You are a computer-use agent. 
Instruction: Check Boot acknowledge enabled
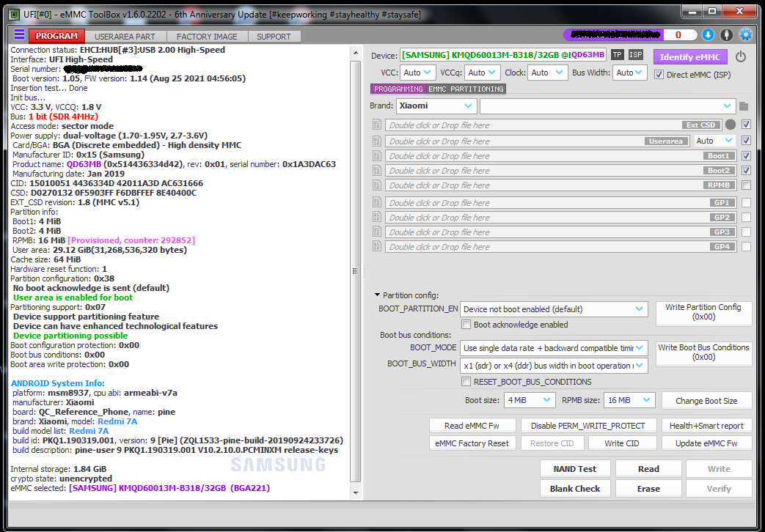[x=466, y=325]
